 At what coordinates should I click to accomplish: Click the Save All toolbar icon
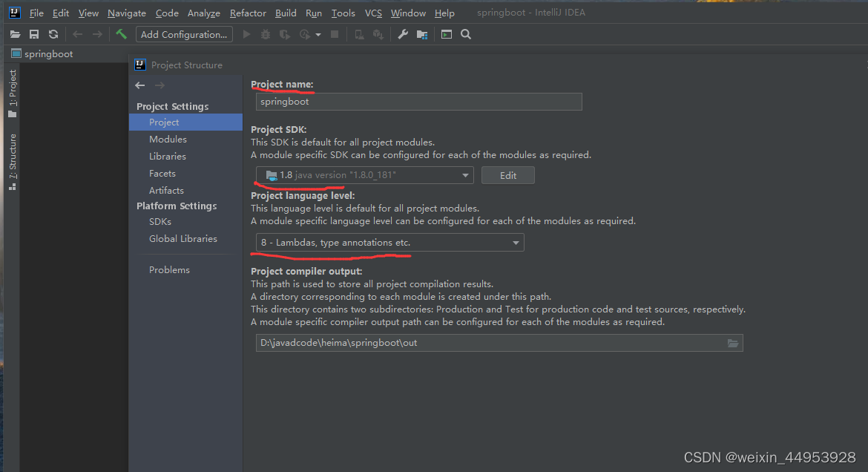(x=34, y=34)
